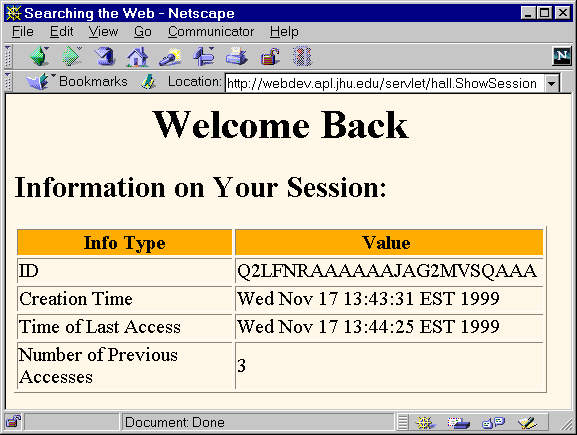This screenshot has width=577, height=435.
Task: Maximize the Netscape window
Action: (544, 13)
